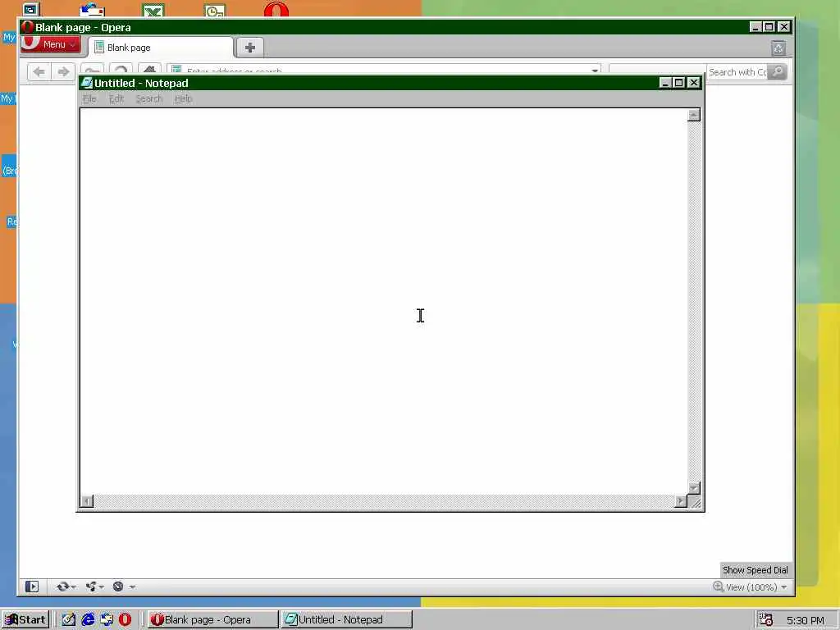Select the Blank page tab in Opera

[161, 48]
